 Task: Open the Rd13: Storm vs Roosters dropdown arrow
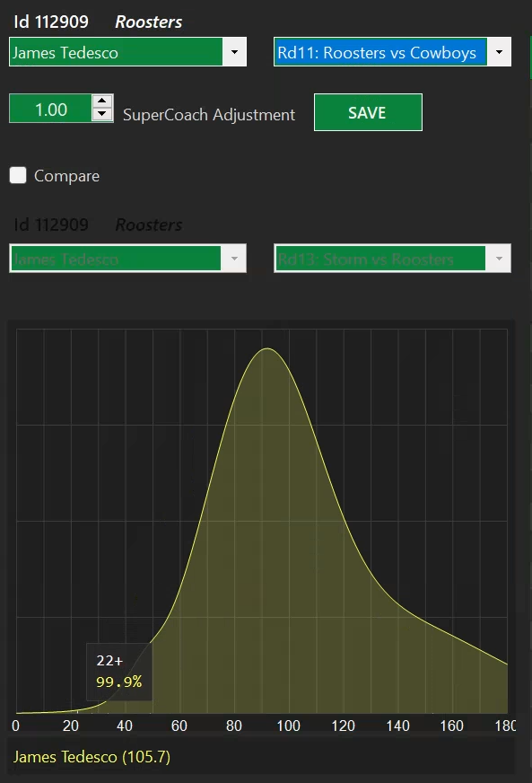pyautogui.click(x=499, y=259)
